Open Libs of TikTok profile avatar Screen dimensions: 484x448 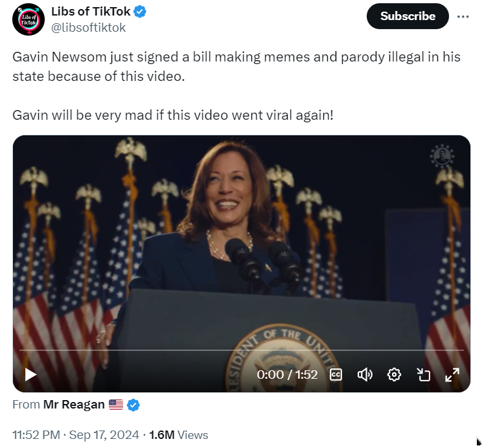pos(28,20)
